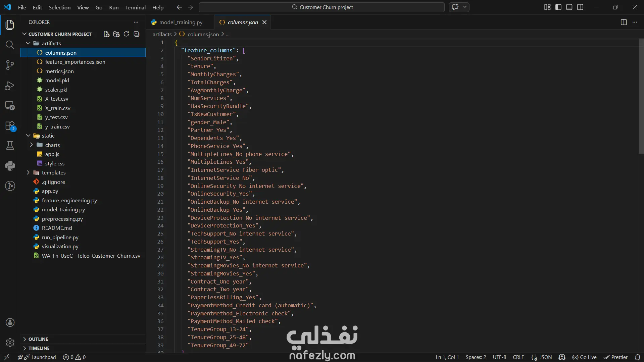Screen dimensions: 644x362
Task: Open errors and warnings problems panel
Action: click(75, 357)
